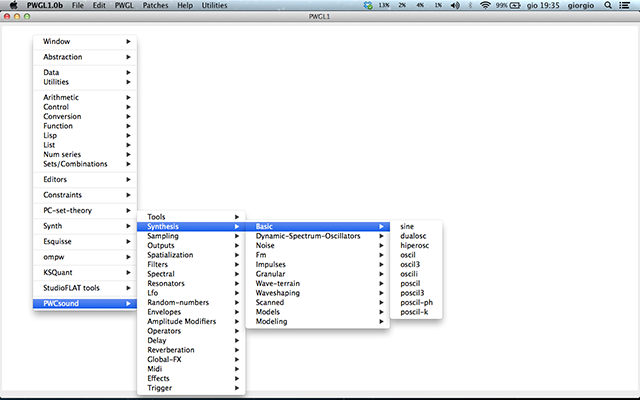Choose the poscil3 entry
The image size is (640, 400).
click(416, 293)
